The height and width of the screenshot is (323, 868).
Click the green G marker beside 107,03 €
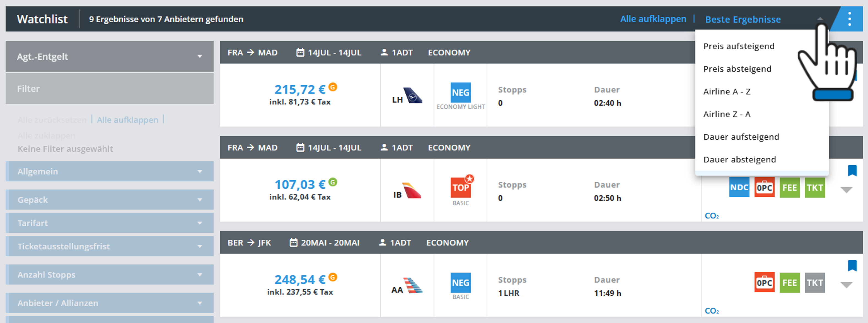333,182
